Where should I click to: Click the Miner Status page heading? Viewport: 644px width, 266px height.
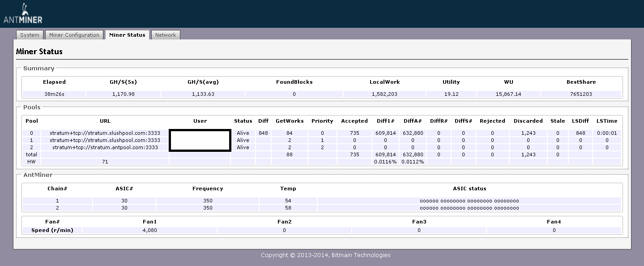pos(39,51)
